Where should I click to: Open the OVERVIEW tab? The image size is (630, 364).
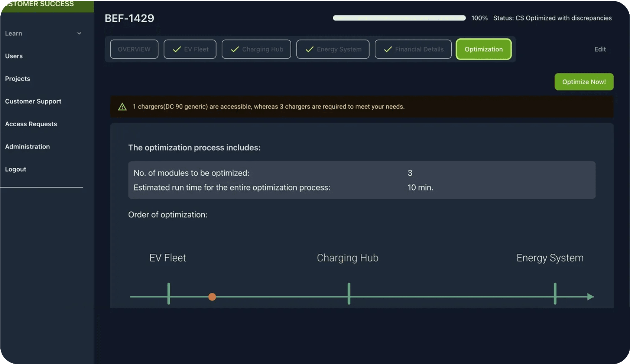(134, 49)
